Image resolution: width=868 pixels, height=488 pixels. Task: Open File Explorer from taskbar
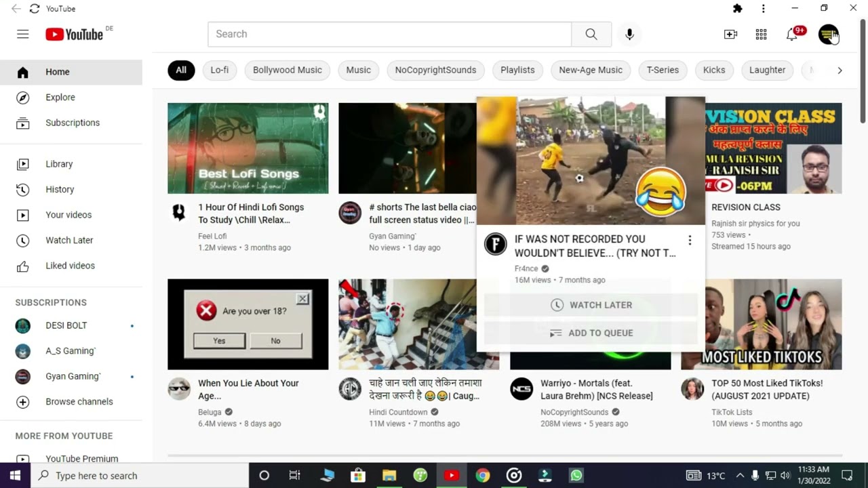(389, 476)
